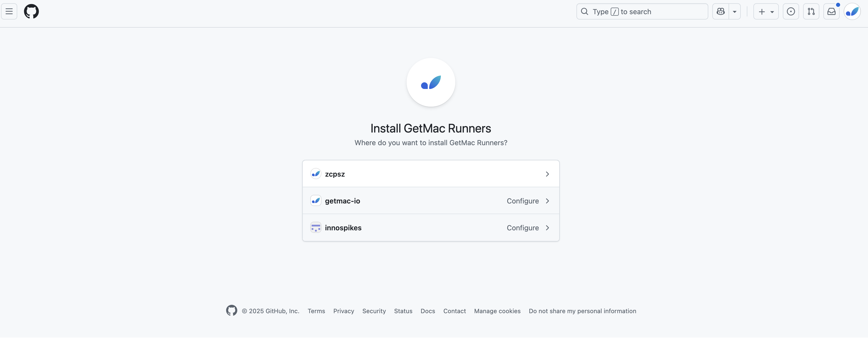Select the getmac-io organization avatar
This screenshot has width=868, height=338.
316,201
